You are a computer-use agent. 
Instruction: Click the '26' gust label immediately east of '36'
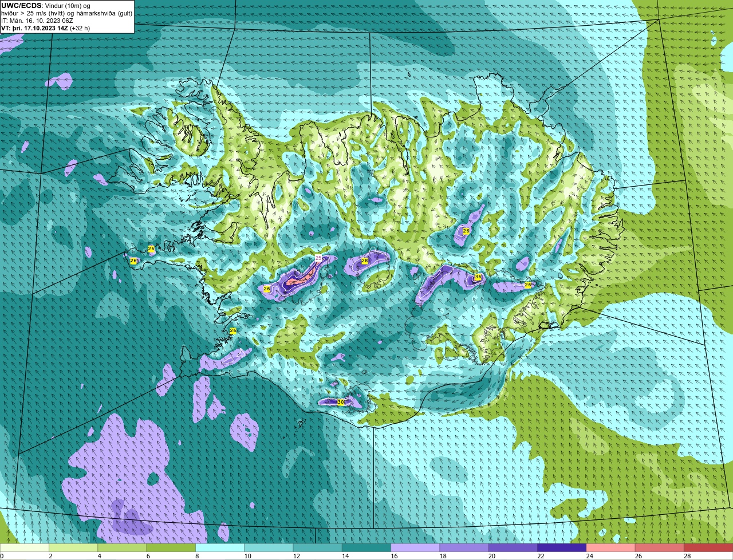coord(528,285)
